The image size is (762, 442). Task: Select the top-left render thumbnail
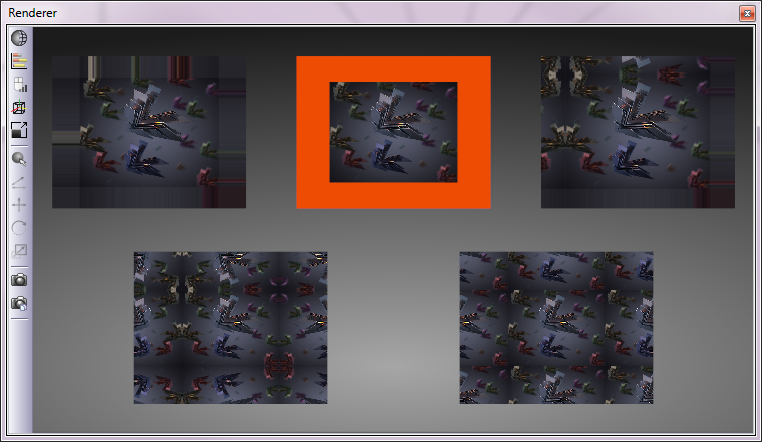149,132
